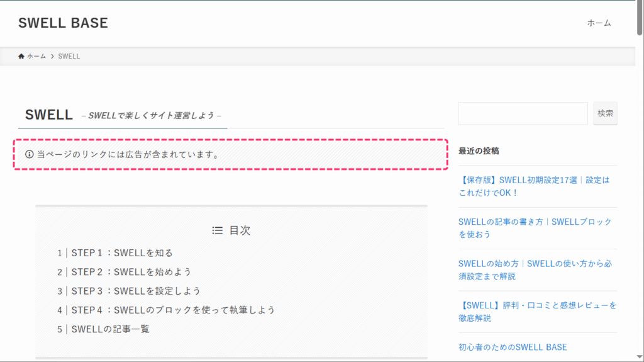Focus the sidebar search input field

click(x=523, y=113)
